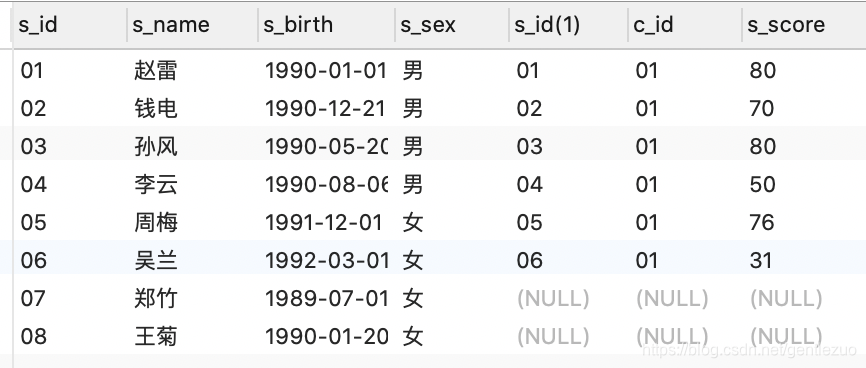
Task: Click birth date 1990-01-20
Action: tap(326, 336)
